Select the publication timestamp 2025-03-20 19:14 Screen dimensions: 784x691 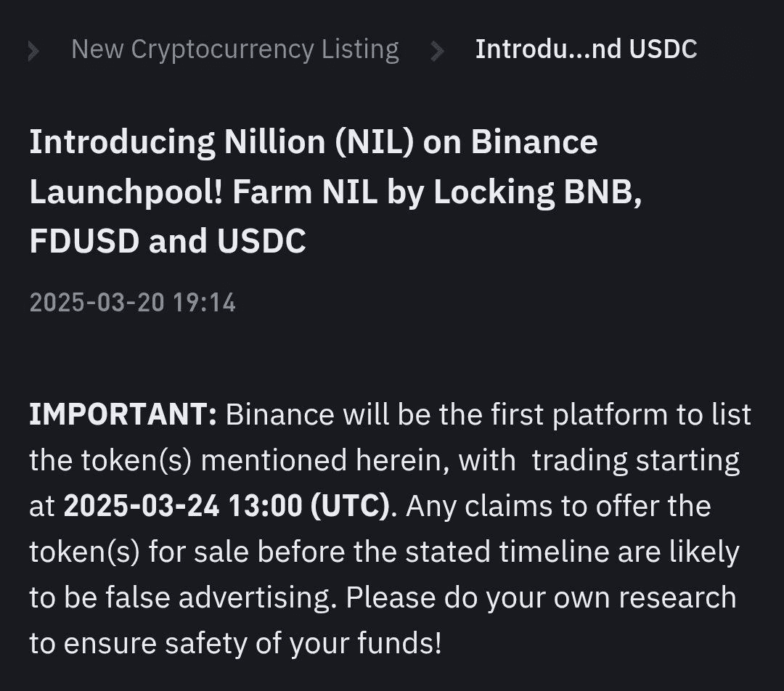click(132, 303)
